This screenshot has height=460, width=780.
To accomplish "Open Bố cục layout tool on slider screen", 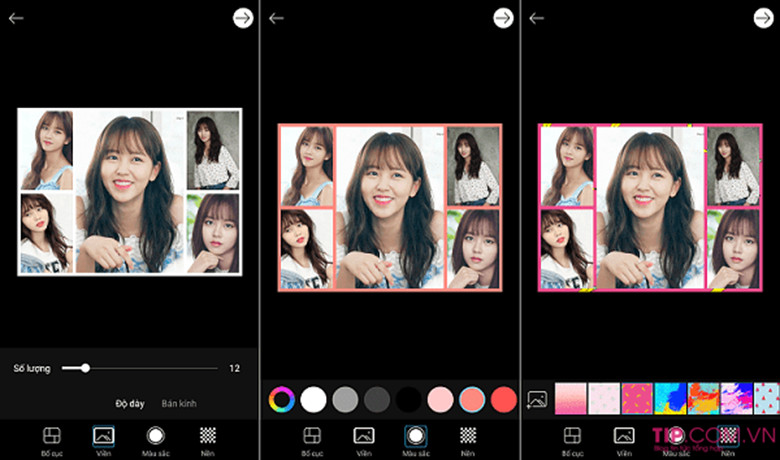I will 52,441.
